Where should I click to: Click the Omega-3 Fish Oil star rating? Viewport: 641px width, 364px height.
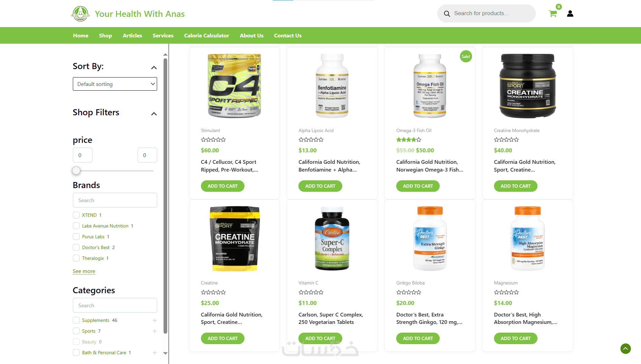click(409, 140)
